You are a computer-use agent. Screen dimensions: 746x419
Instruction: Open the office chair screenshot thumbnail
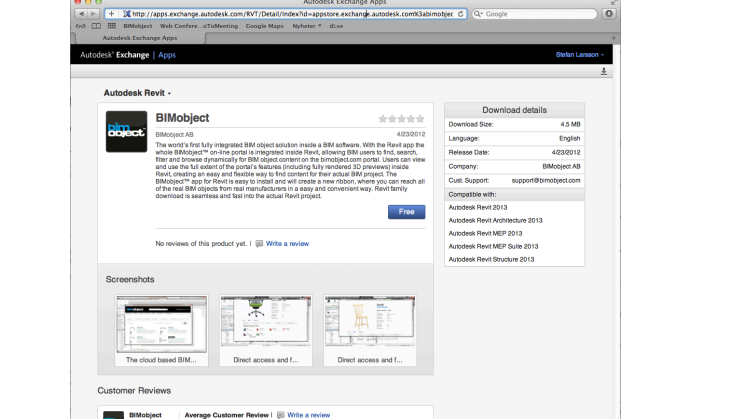tap(265, 322)
